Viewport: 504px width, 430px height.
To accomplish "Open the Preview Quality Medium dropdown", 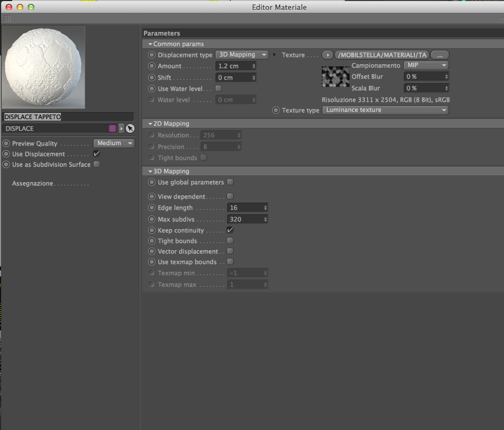I will [114, 143].
